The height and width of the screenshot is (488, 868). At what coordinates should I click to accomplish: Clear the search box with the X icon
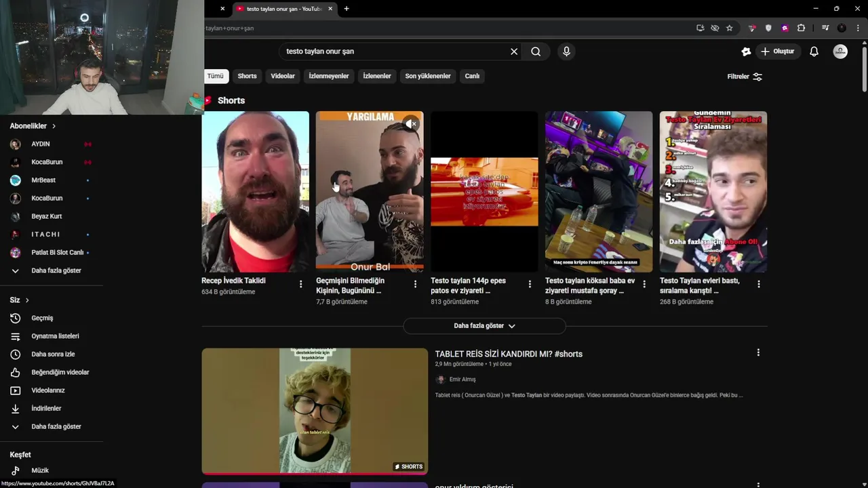[x=514, y=52]
